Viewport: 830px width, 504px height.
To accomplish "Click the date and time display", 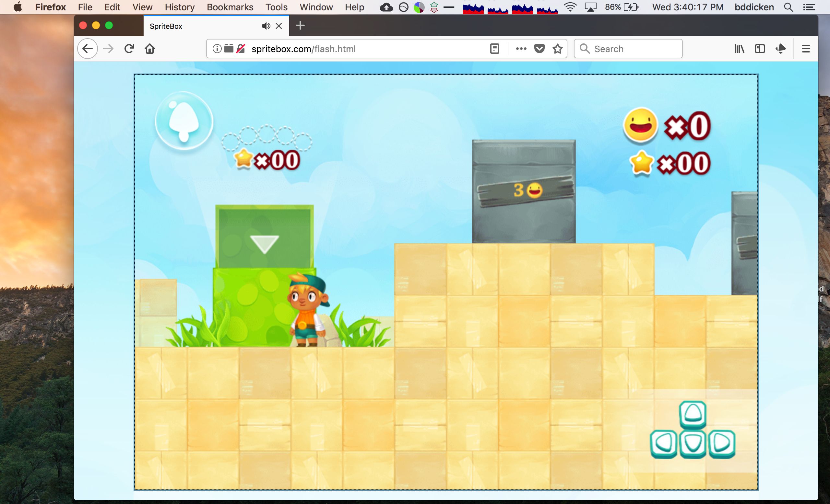I will [688, 7].
